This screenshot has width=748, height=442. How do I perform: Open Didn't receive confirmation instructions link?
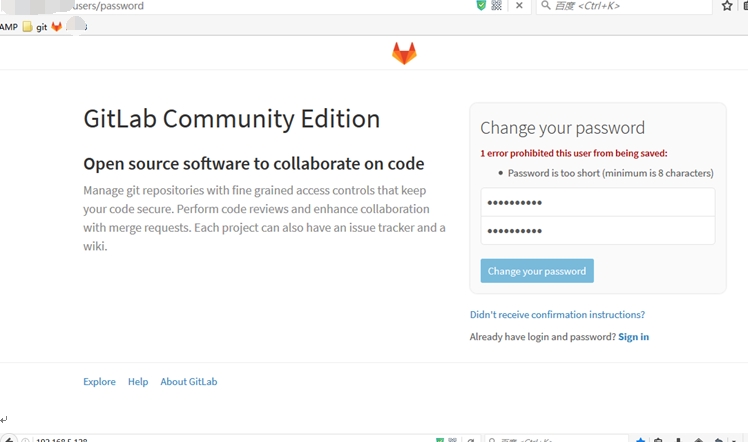[x=557, y=315]
